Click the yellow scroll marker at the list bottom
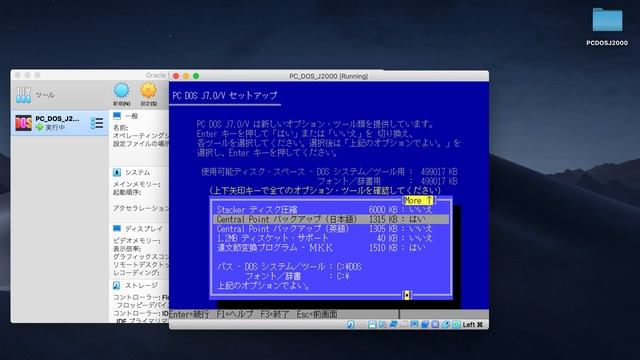The width and height of the screenshot is (640, 360). (x=407, y=295)
